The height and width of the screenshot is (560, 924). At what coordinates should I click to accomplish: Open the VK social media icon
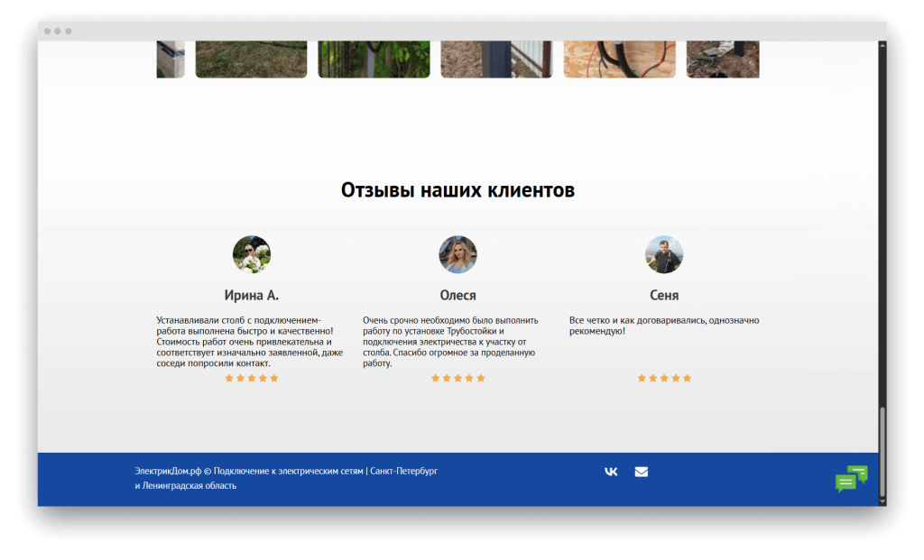click(611, 471)
